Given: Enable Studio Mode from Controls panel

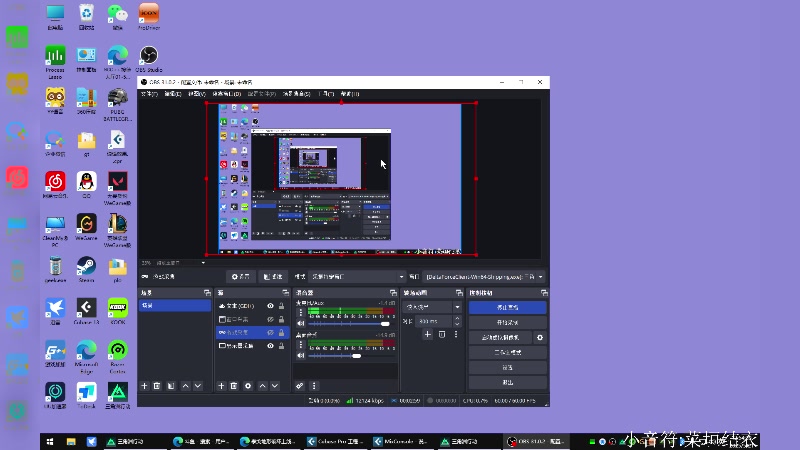Looking at the screenshot, I should click(508, 353).
